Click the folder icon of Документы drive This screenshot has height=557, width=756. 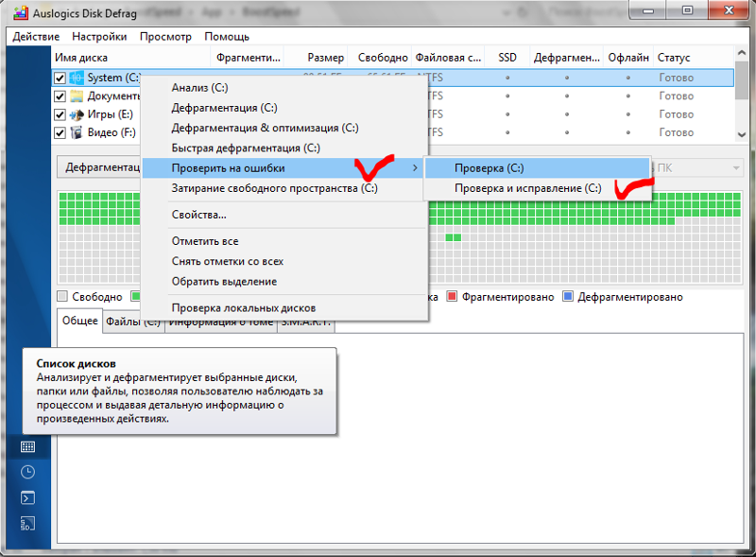77,96
